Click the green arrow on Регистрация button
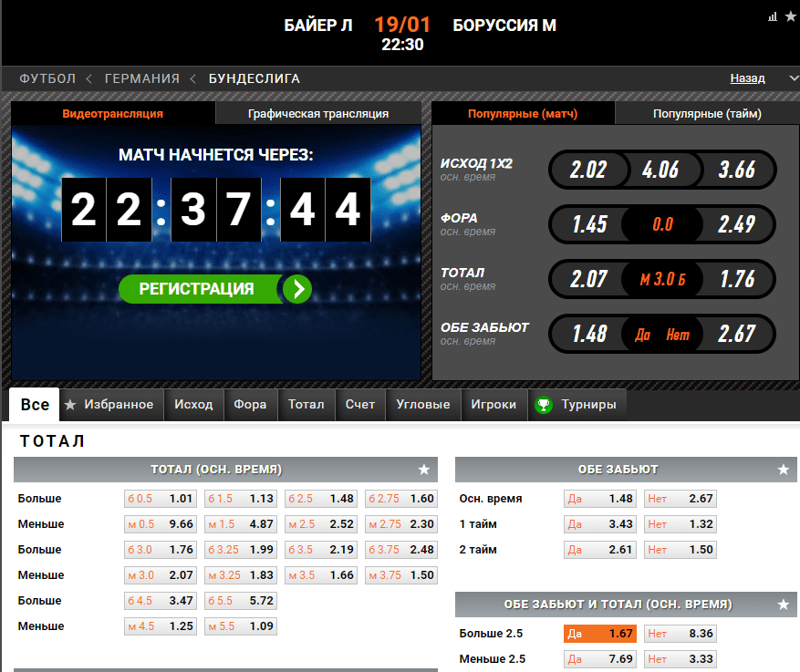800x672 pixels. 297,289
